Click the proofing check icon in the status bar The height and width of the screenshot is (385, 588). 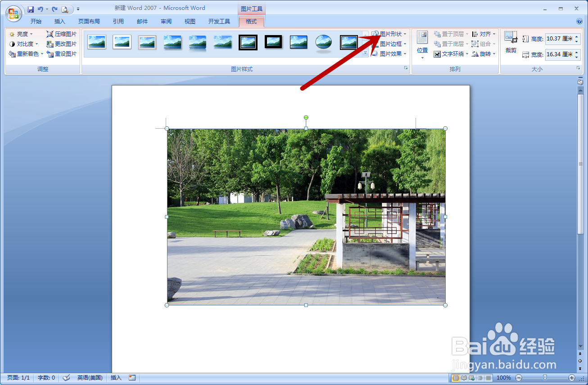pyautogui.click(x=66, y=378)
